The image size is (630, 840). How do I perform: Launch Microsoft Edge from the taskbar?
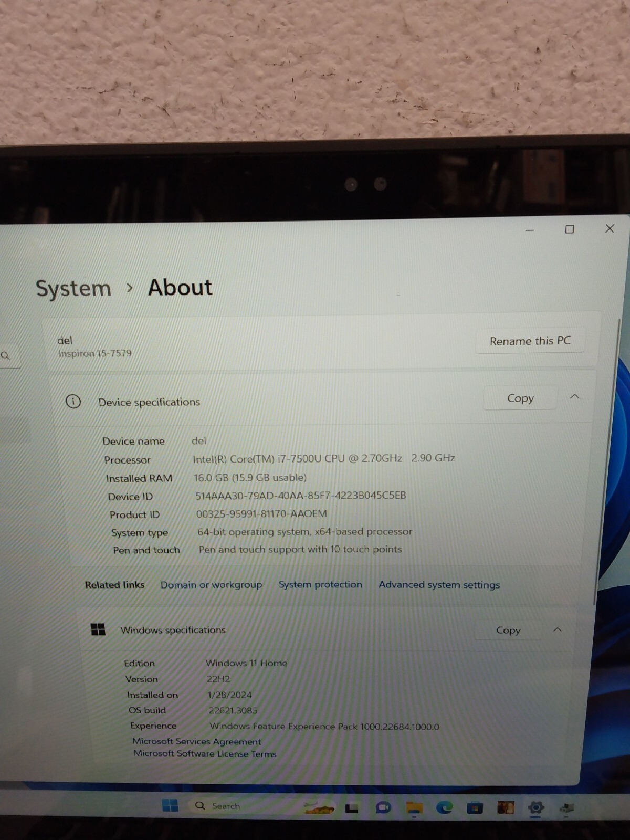point(444,808)
